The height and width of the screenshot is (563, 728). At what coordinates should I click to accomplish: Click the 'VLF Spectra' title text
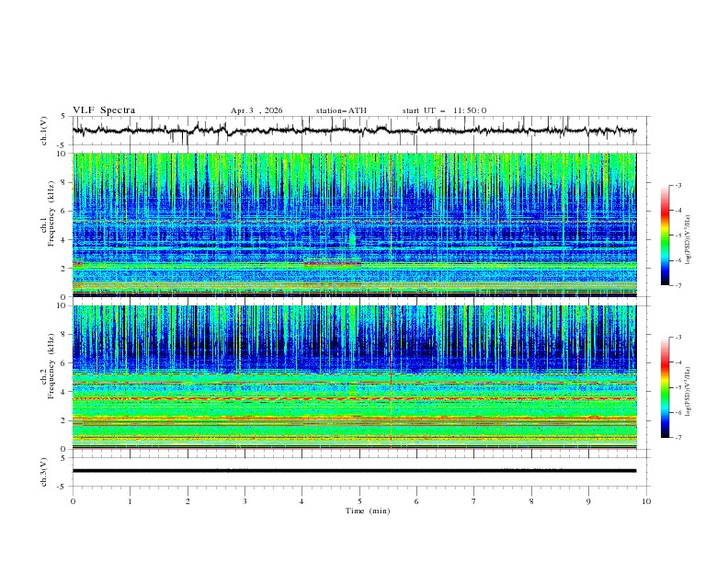[104, 110]
